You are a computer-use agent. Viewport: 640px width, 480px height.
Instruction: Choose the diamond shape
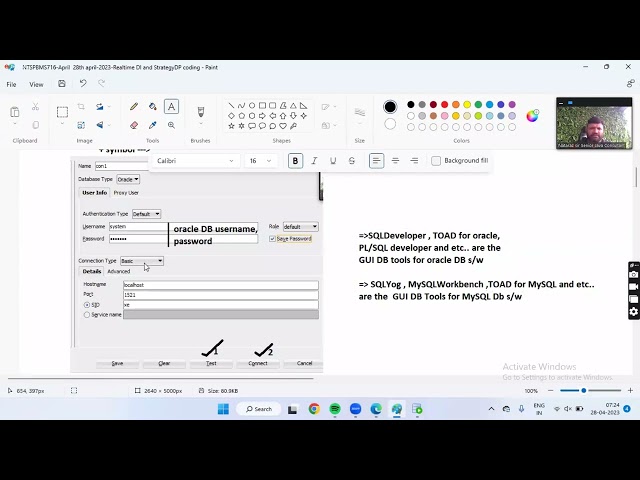(231, 116)
